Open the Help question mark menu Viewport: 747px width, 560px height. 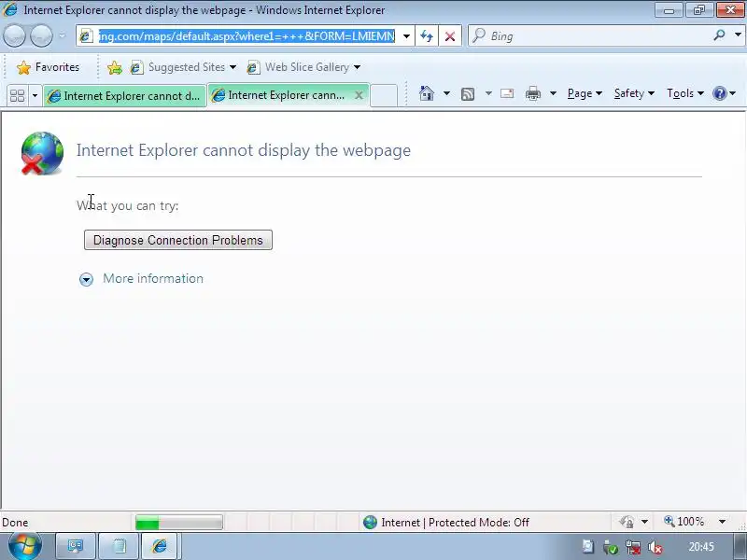coord(724,93)
